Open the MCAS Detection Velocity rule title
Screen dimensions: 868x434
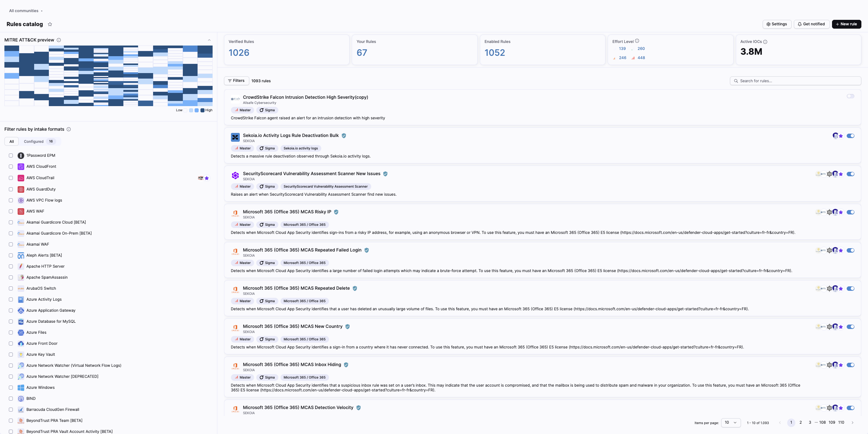tap(298, 408)
